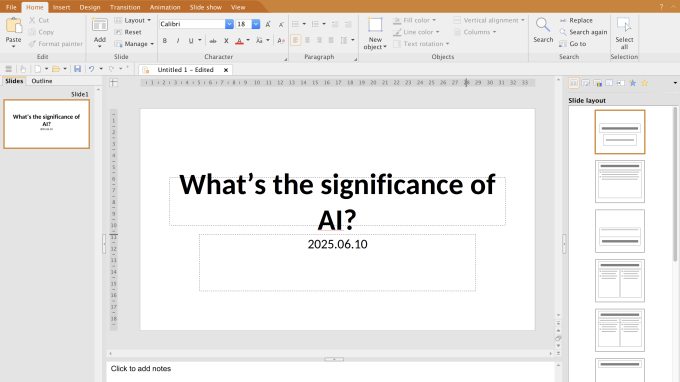Click the Select all icon
Screen dimensions: 680x382
624,25
